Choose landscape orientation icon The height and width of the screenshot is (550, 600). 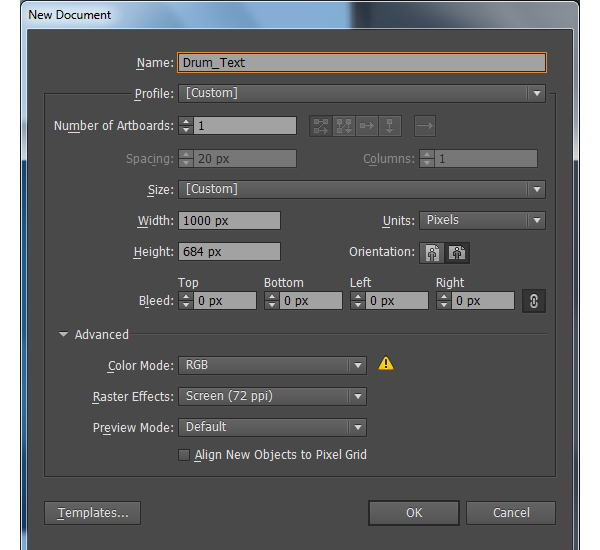click(x=457, y=253)
